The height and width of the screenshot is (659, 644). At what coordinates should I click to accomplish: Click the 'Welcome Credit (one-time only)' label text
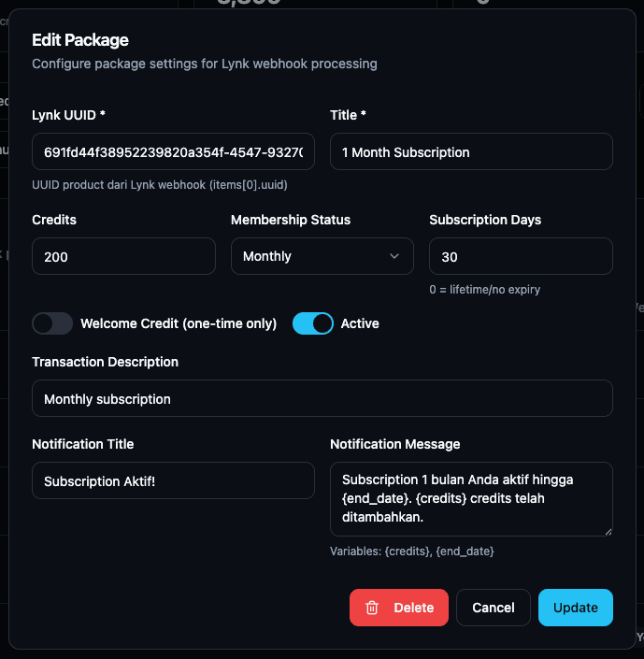(x=179, y=323)
